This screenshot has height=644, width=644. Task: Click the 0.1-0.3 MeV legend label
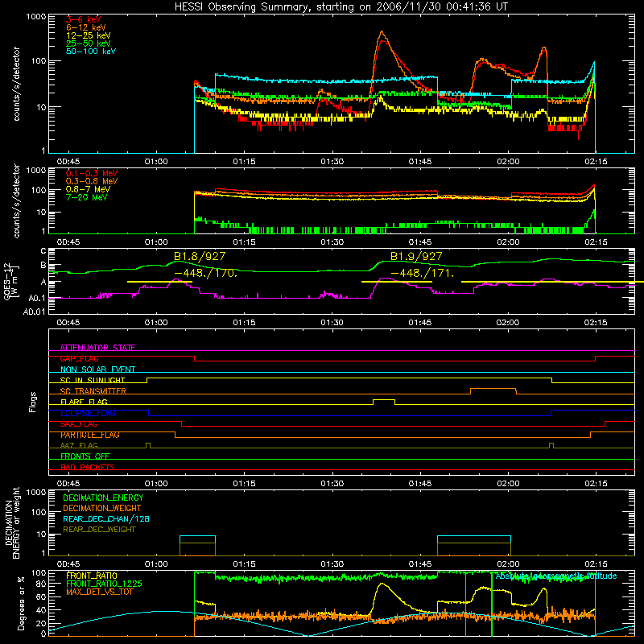tap(92, 173)
